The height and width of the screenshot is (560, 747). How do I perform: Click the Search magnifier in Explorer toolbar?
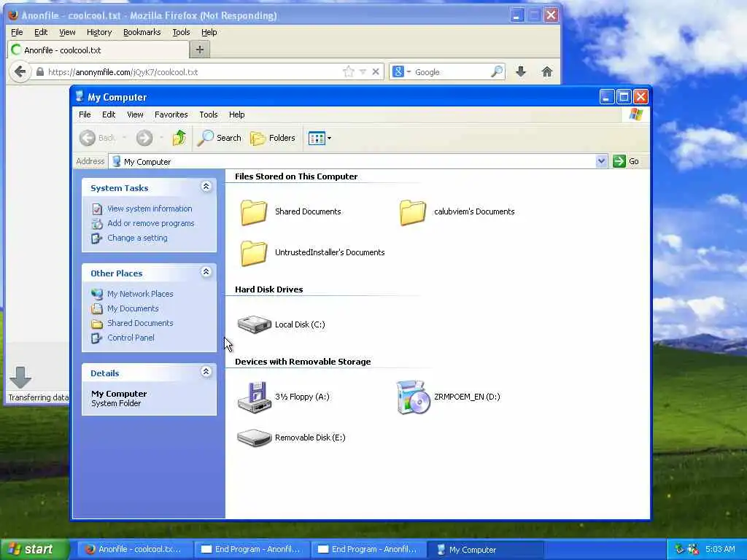click(205, 138)
